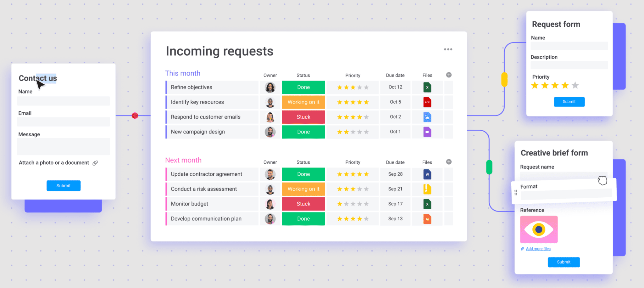This screenshot has height=288, width=644.
Task: Click the Word document on Update contractor agreement
Action: coord(427,174)
